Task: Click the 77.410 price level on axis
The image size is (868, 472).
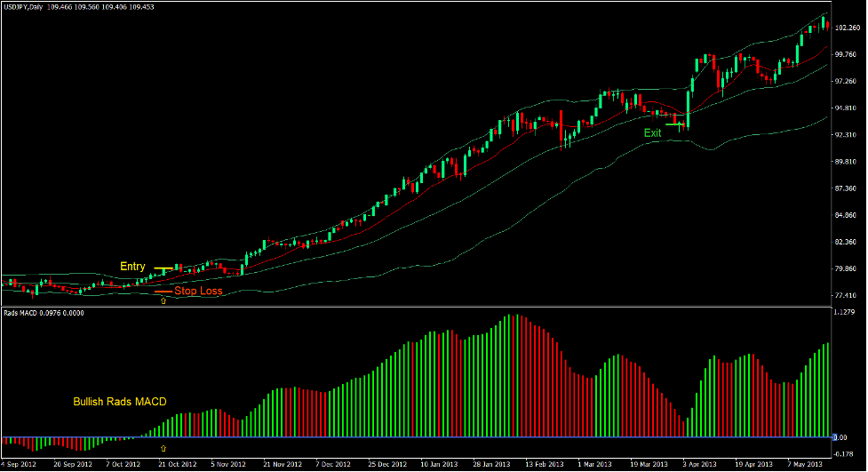Action: coord(847,295)
